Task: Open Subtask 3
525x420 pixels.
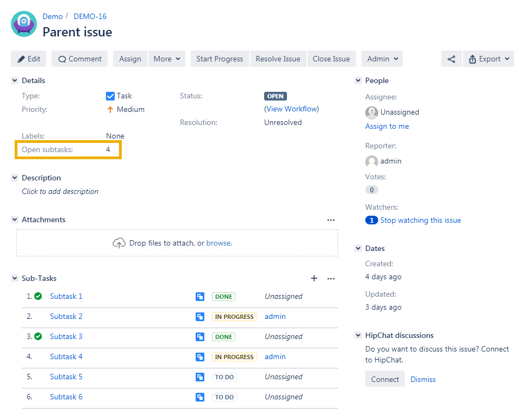Action: pyautogui.click(x=66, y=336)
